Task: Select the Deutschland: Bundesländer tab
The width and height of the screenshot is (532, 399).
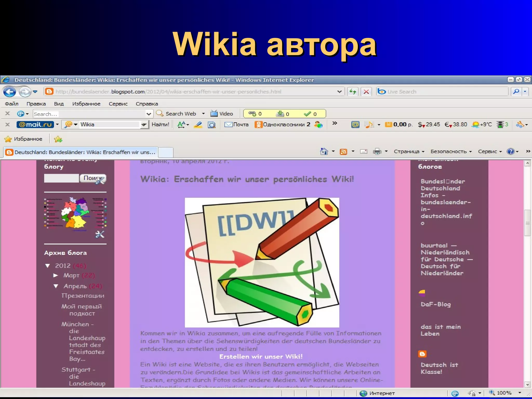Action: pos(81,152)
